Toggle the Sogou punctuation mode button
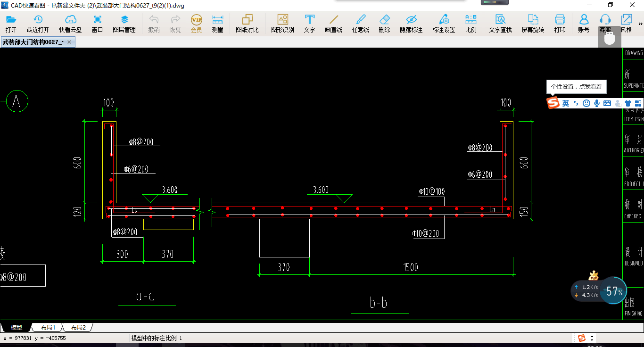Image resolution: width=644 pixels, height=347 pixels. tap(576, 103)
